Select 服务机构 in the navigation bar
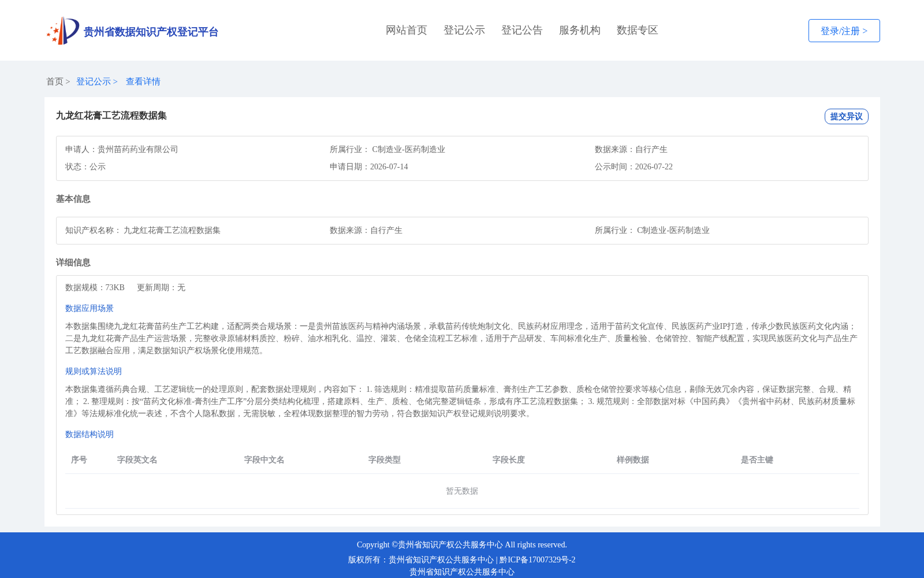Viewport: 924px width, 578px height. click(580, 30)
